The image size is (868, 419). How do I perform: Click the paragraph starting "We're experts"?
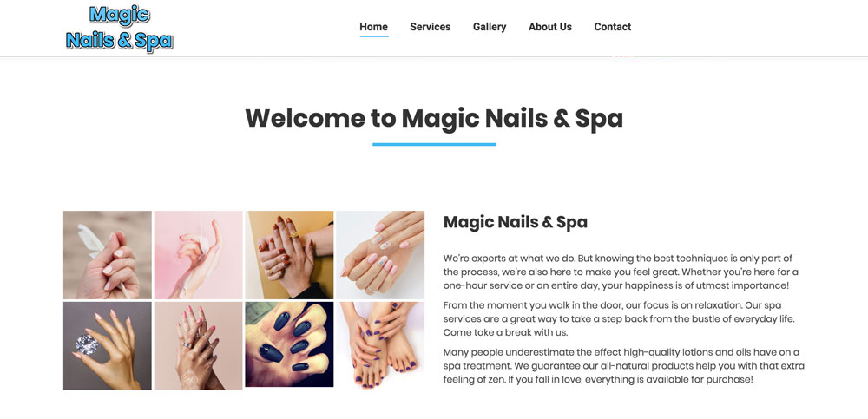click(621, 272)
